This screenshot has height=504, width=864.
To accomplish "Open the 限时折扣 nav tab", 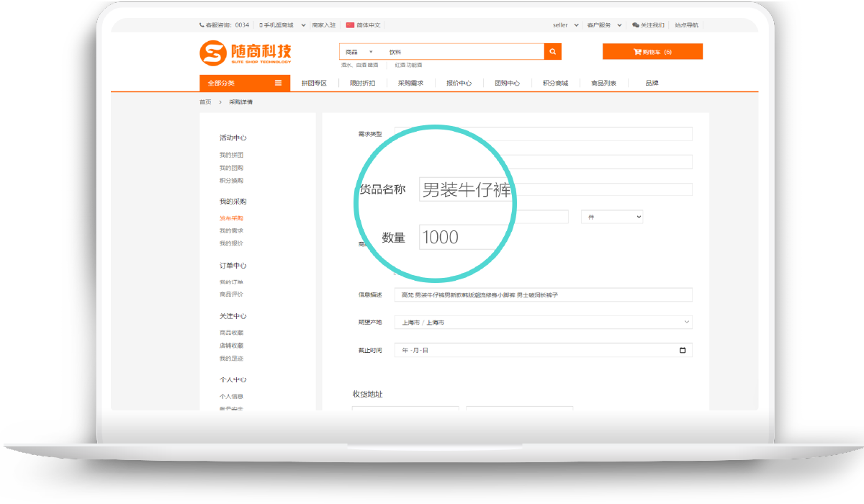I will pos(362,83).
